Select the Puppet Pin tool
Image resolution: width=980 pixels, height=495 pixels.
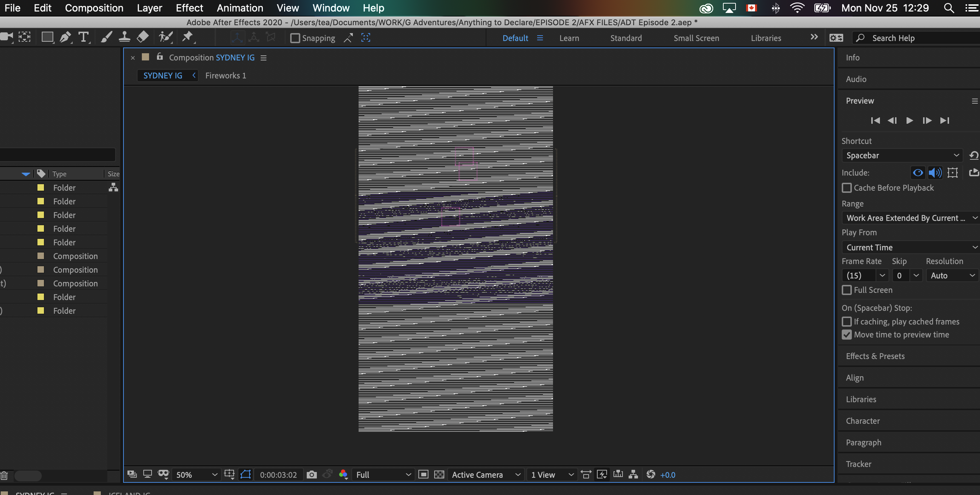[x=187, y=37]
